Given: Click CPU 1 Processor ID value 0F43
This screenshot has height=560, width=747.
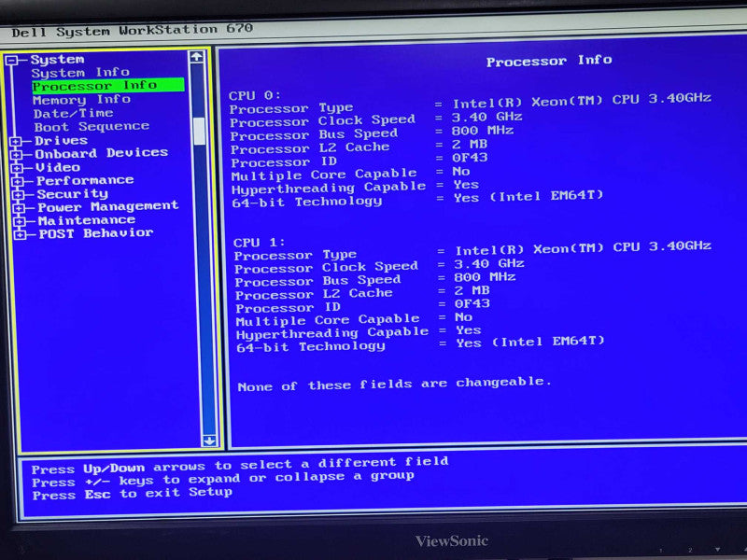Looking at the screenshot, I should click(472, 304).
